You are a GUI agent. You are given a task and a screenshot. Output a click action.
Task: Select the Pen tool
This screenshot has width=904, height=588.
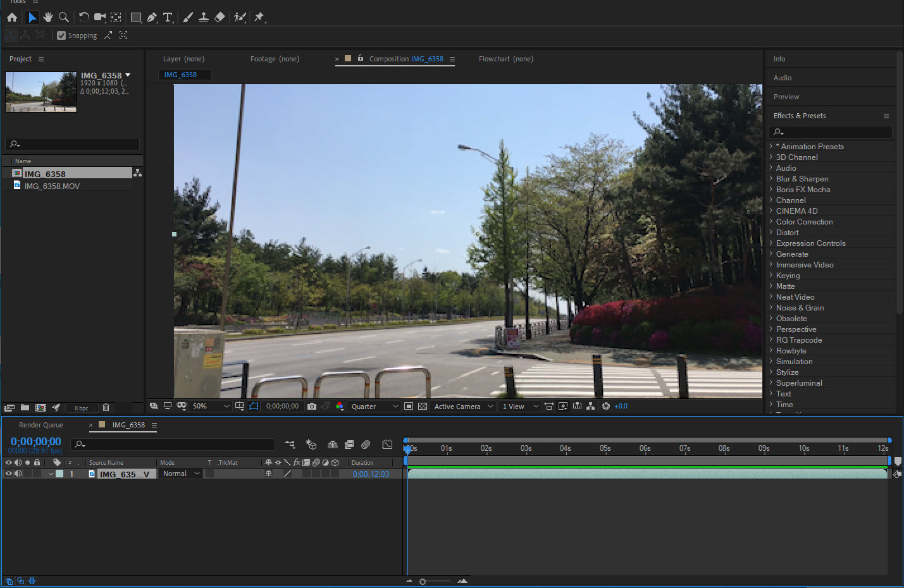(152, 17)
